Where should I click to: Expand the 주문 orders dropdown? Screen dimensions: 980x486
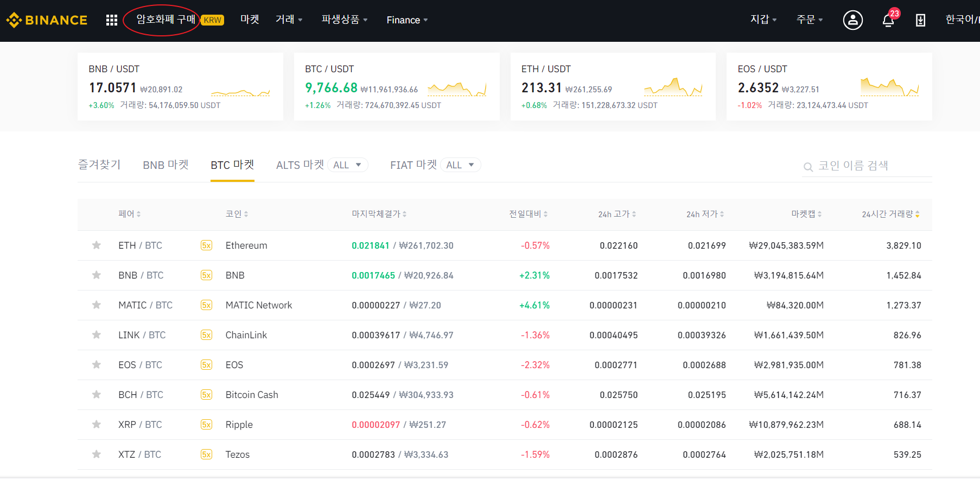[x=810, y=20]
